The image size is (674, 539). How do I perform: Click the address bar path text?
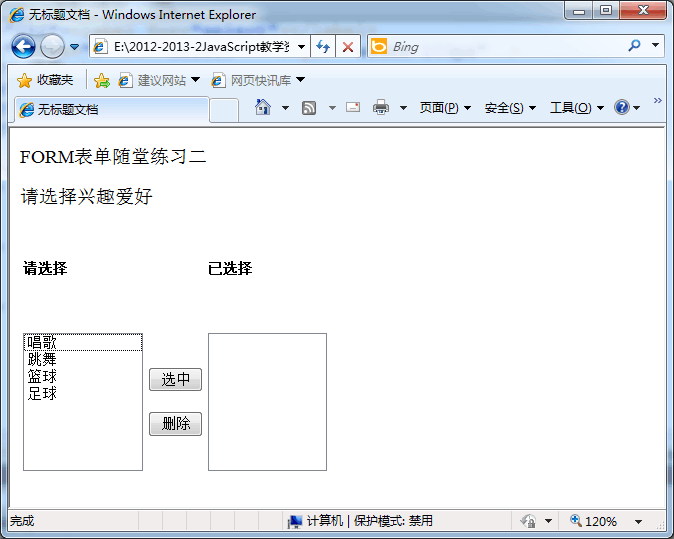pyautogui.click(x=202, y=46)
